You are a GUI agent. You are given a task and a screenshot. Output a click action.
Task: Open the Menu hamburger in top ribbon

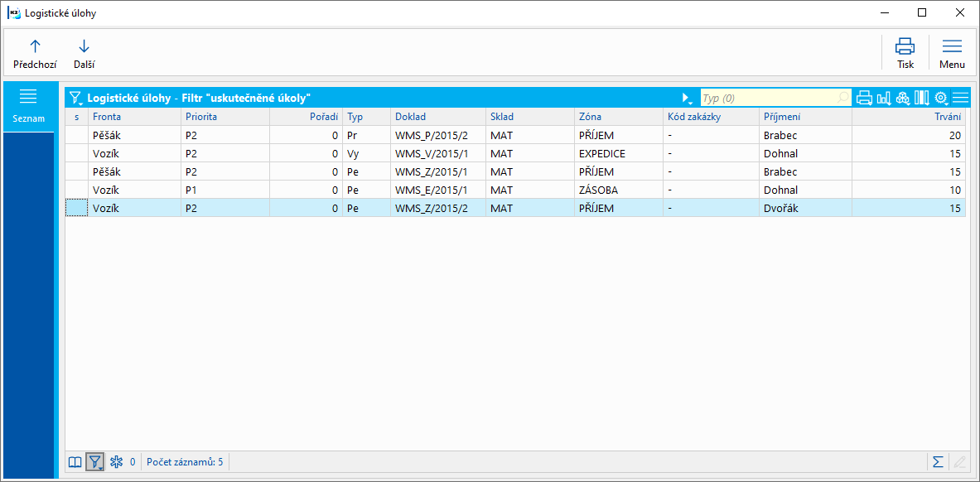coord(952,54)
